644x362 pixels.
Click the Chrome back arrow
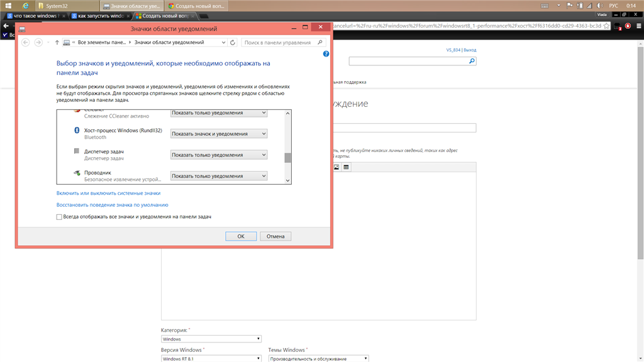coord(6,26)
